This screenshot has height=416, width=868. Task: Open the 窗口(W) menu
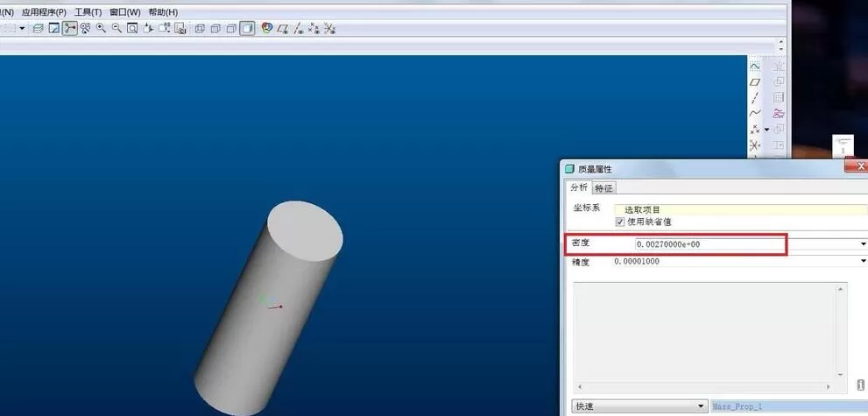[x=125, y=12]
